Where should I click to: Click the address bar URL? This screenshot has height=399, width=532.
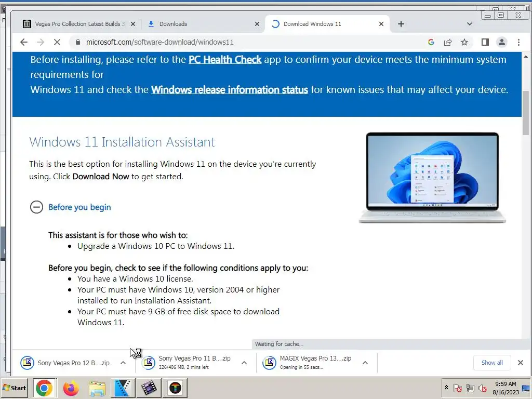coord(160,42)
